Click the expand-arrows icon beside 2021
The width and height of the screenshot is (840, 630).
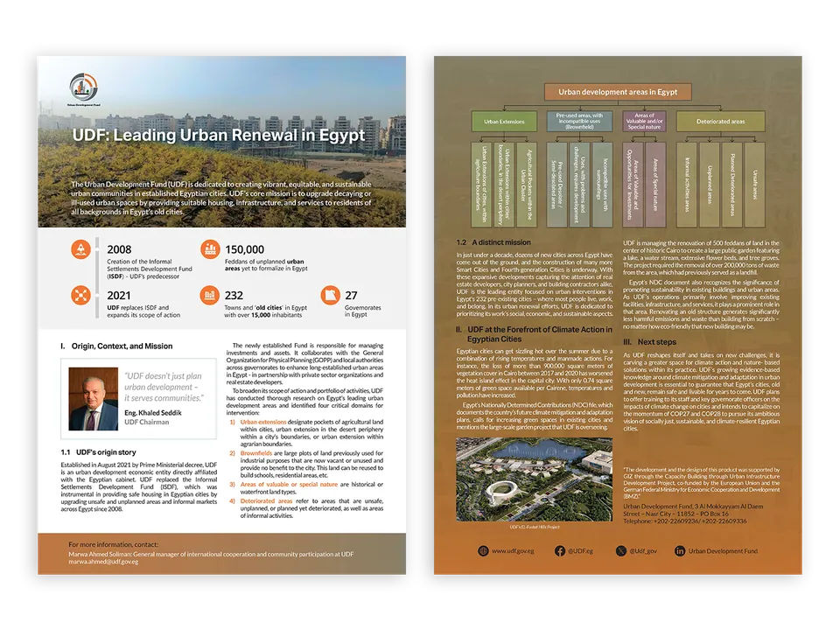80,295
